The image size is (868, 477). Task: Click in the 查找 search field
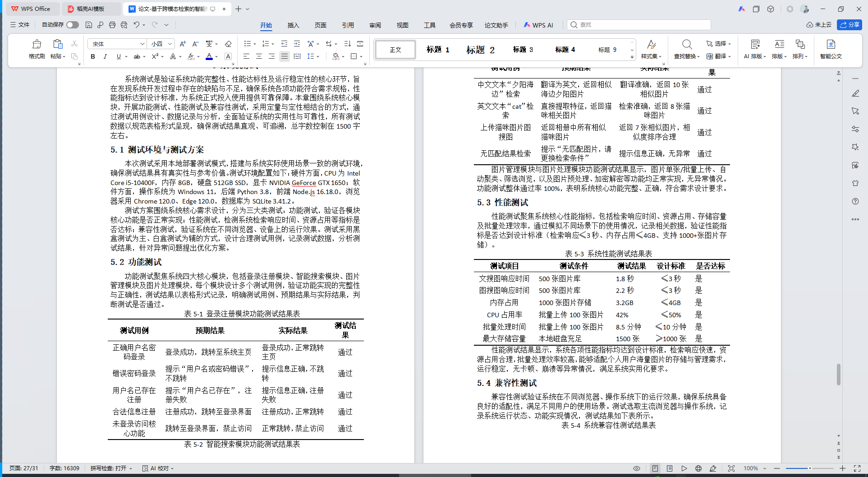pos(639,25)
